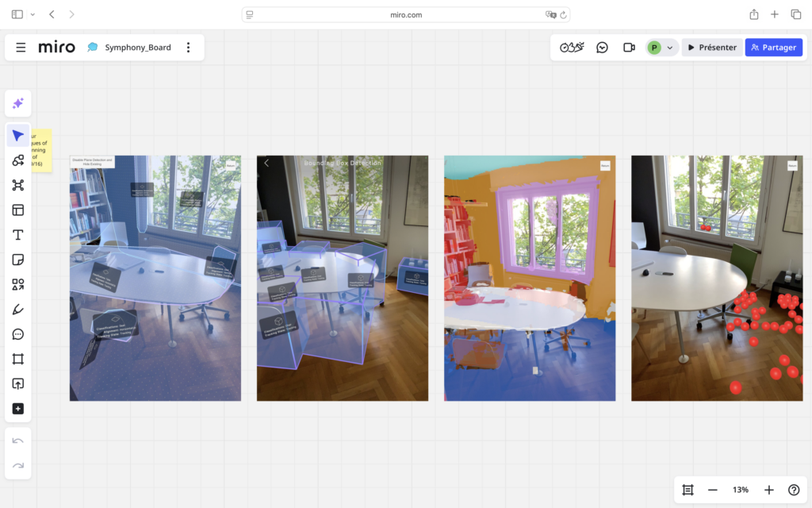
Task: Select the Pen drawing tool
Action: tap(17, 309)
